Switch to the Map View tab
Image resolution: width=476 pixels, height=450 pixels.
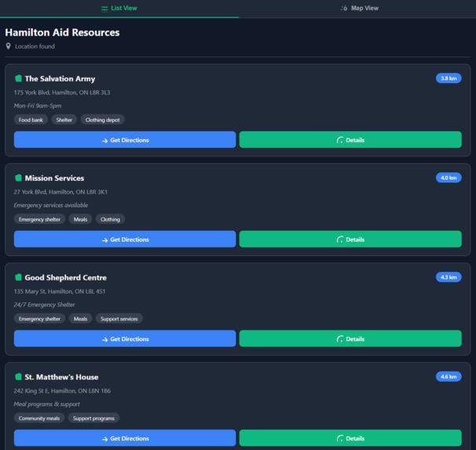click(x=360, y=9)
